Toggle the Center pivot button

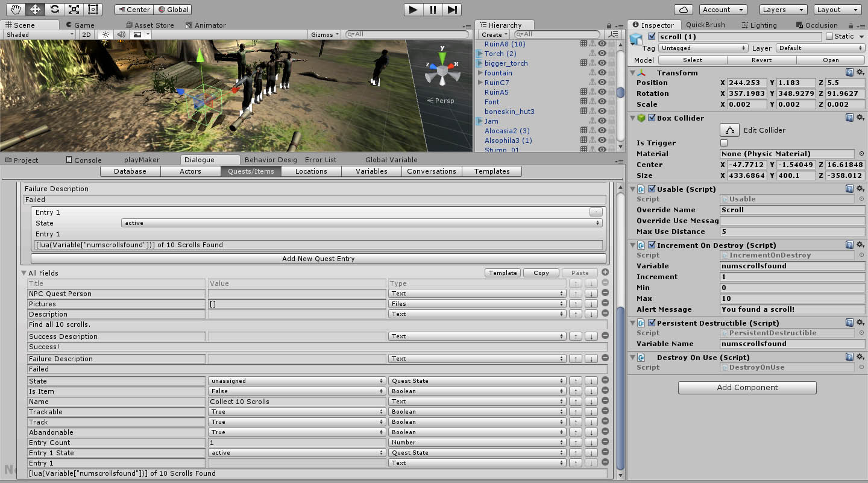click(134, 10)
